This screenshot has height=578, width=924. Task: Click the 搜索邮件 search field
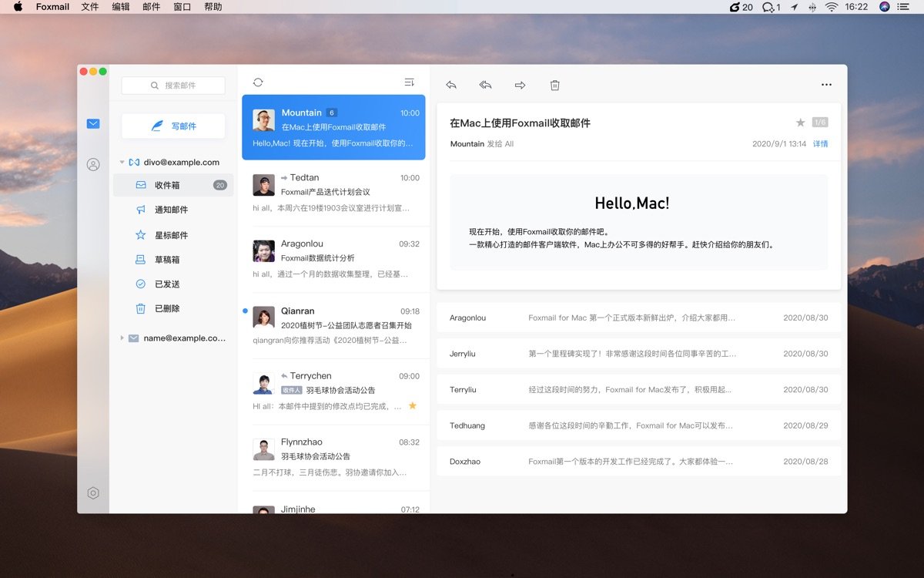click(172, 86)
